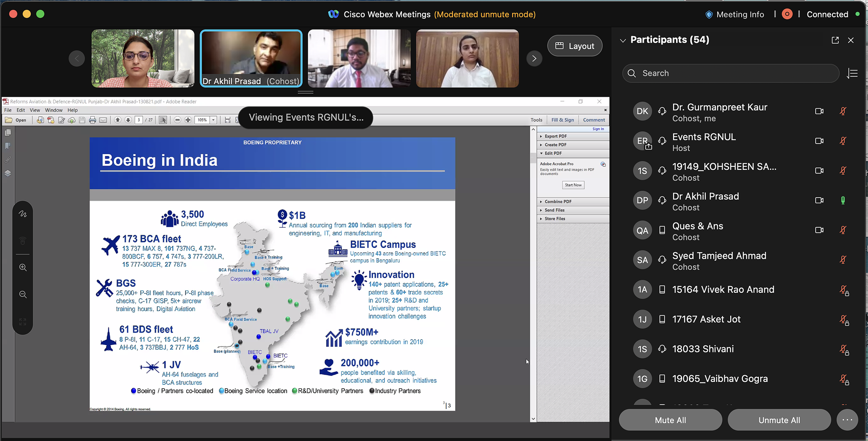Viewport: 868px width, 441px height.
Task: Pop out the Participants panel
Action: pyautogui.click(x=835, y=40)
